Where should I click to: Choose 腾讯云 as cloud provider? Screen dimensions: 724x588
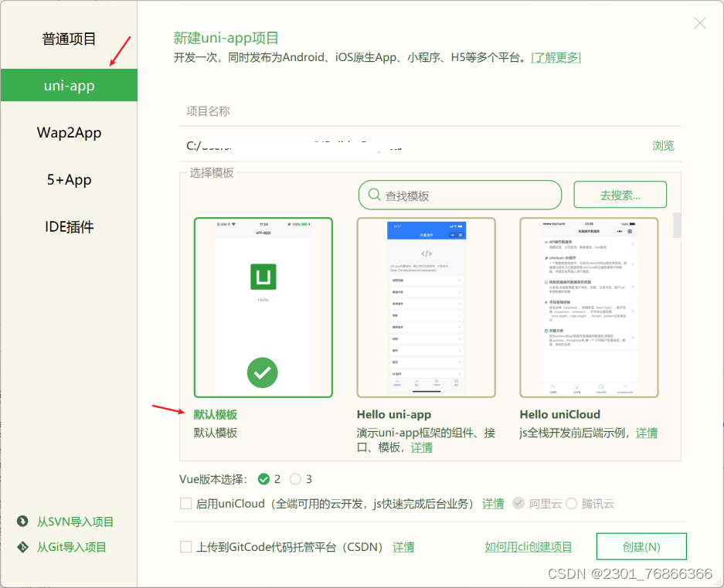click(x=571, y=504)
